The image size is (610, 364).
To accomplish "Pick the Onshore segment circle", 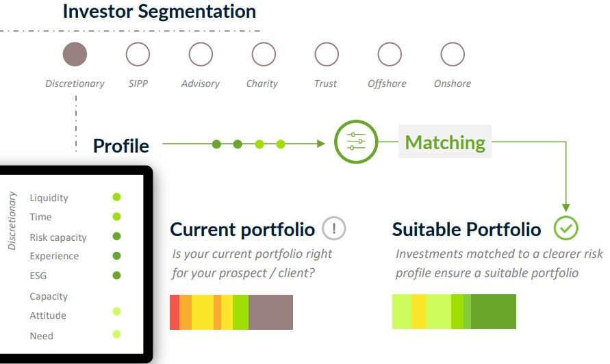I will click(x=453, y=54).
